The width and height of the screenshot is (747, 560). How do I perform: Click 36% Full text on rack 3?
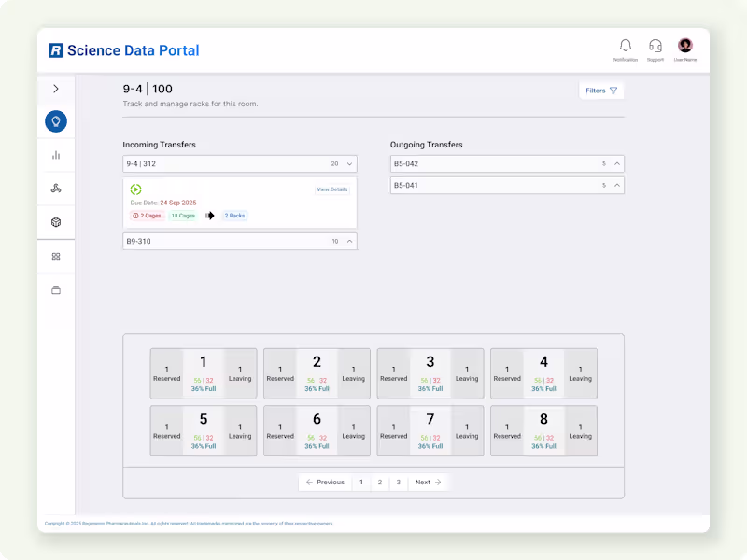430,389
